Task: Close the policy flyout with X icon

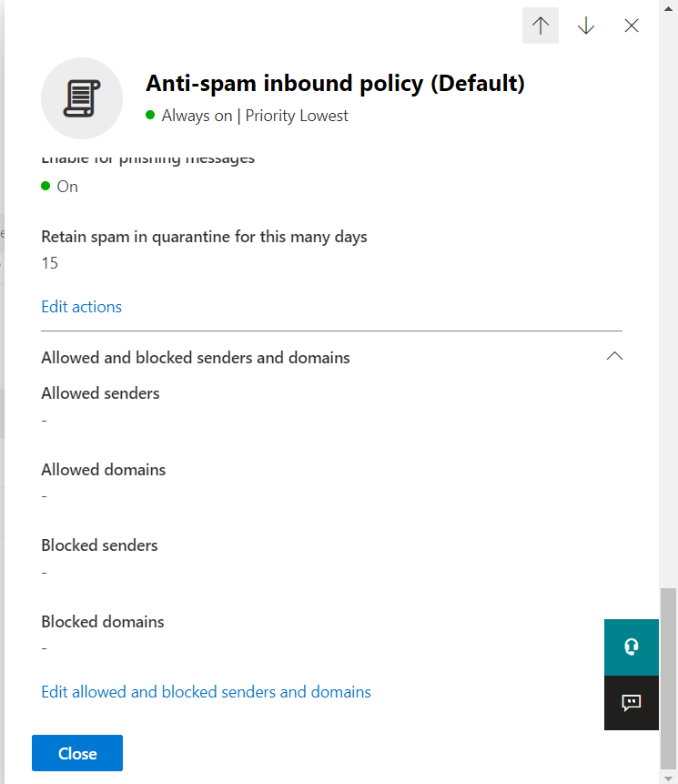Action: click(632, 25)
